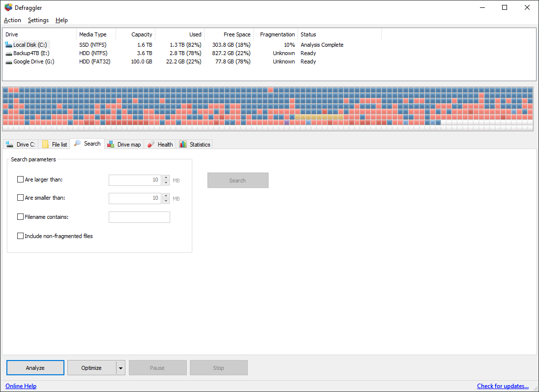This screenshot has width=539, height=392.
Task: Increase the 'smaller than' size value
Action: pos(166,196)
